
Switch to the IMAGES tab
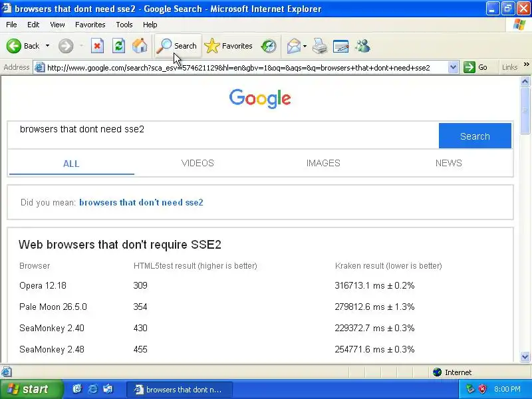click(x=323, y=163)
